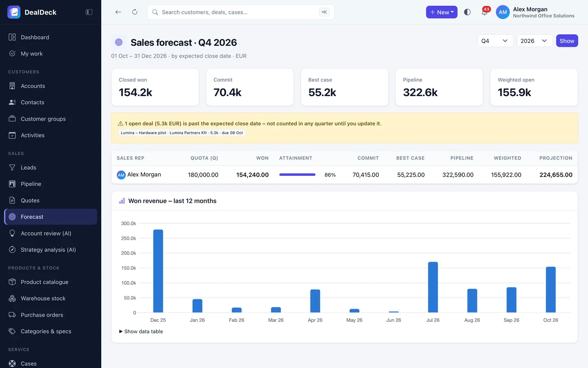
Task: Click the My work checkmark icon
Action: [x=12, y=54]
